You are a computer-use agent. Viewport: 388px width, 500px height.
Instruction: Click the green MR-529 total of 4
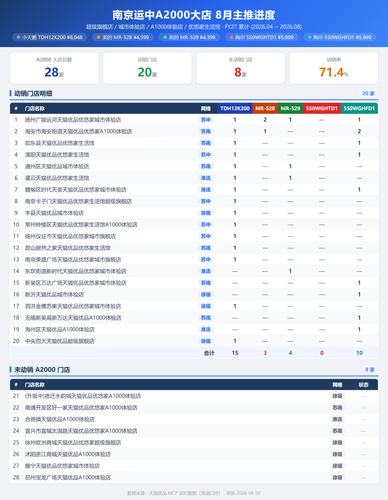(x=290, y=353)
